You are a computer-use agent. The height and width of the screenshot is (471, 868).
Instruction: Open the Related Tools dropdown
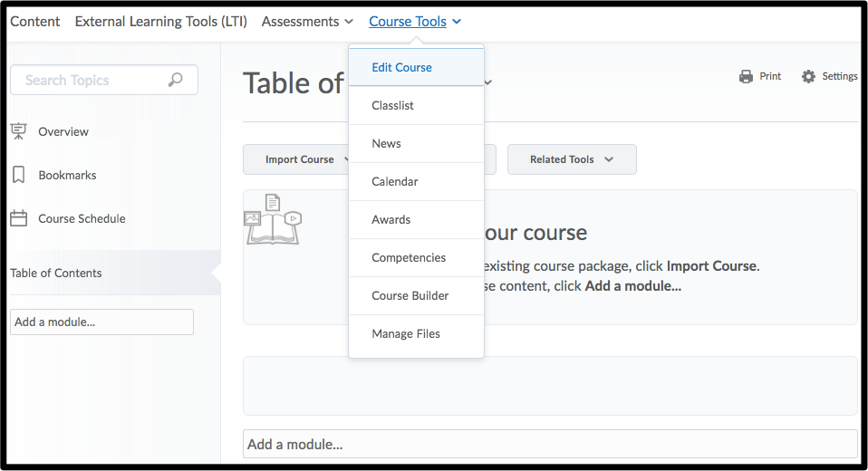pos(571,159)
